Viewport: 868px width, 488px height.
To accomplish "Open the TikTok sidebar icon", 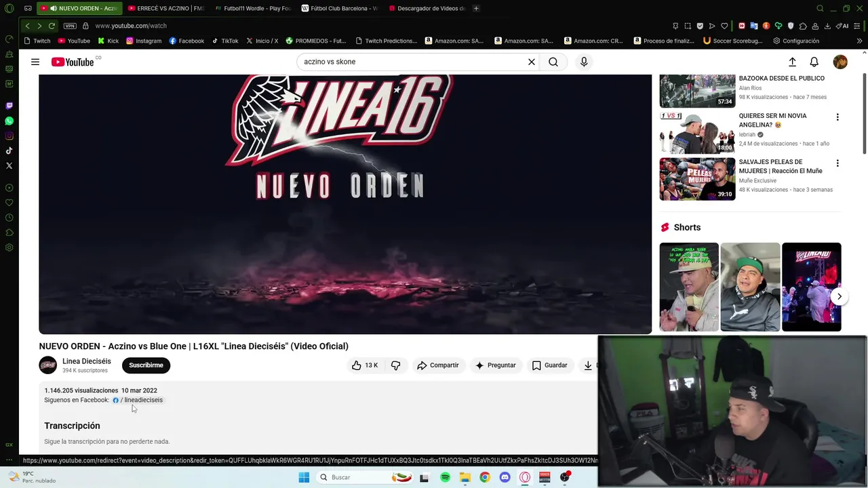I will [9, 150].
